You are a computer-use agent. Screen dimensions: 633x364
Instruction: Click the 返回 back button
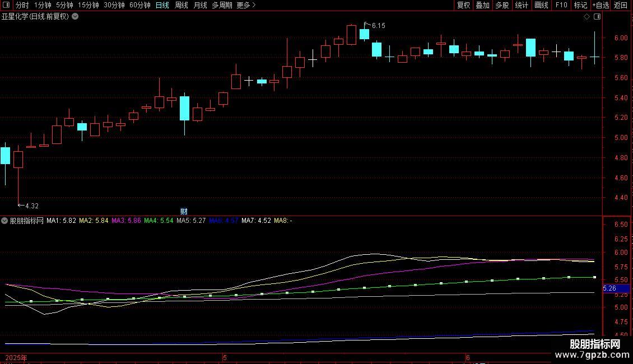click(621, 5)
